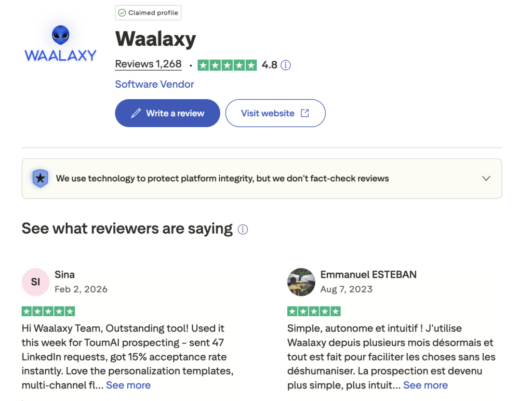Expand Emmanuel's review with See more
Screen dimensions: 532x401
425,385
